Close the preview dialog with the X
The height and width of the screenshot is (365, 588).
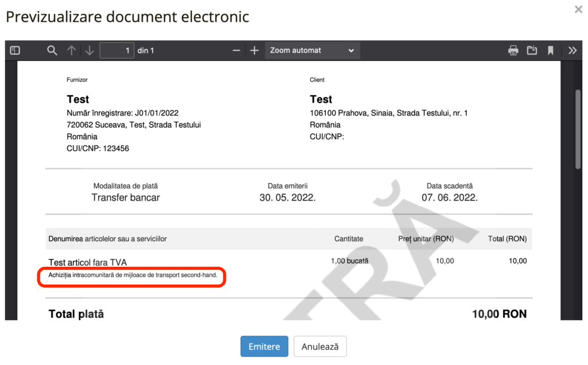[x=578, y=9]
